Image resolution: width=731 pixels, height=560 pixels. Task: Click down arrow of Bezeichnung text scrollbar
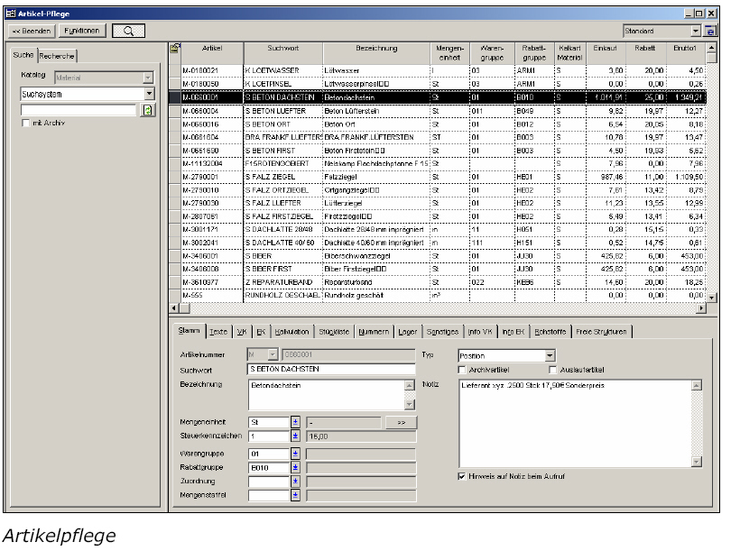[409, 404]
